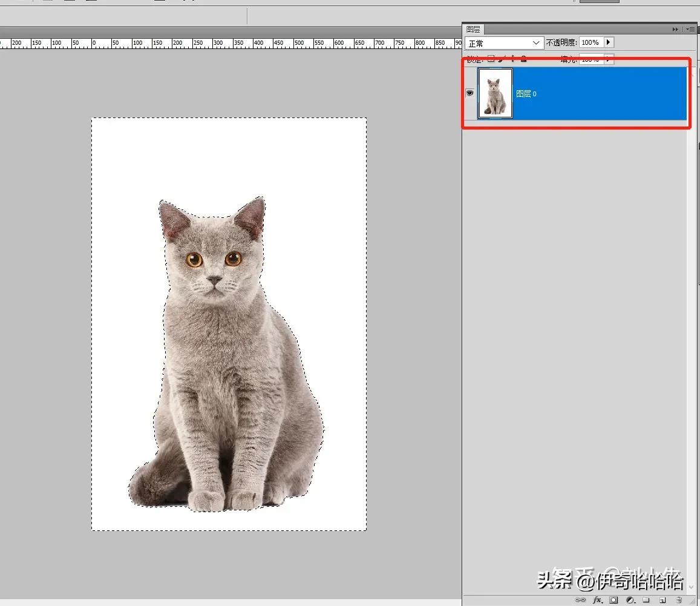
Task: Open the Layers panel flyout menu
Action: pos(690,28)
